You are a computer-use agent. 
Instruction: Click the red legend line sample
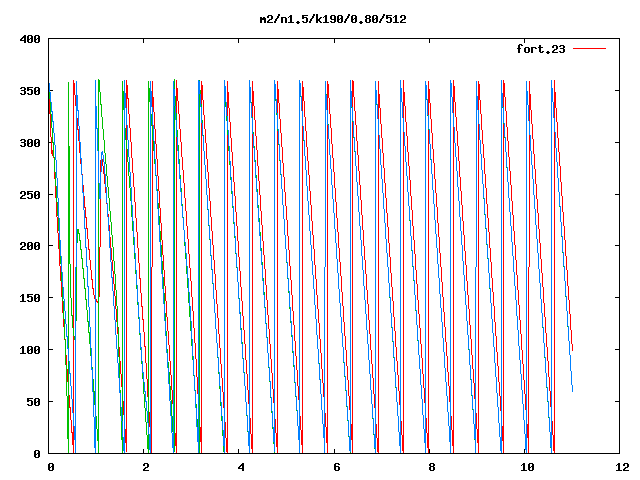point(589,49)
